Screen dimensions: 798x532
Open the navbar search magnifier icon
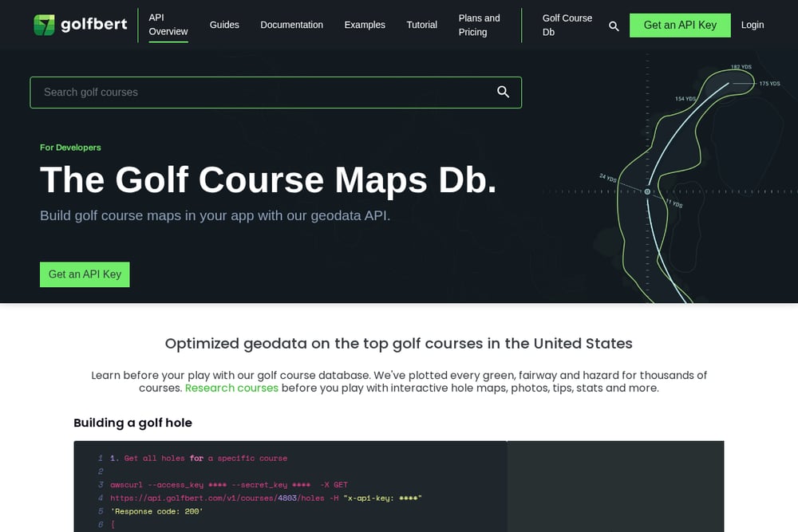click(614, 26)
